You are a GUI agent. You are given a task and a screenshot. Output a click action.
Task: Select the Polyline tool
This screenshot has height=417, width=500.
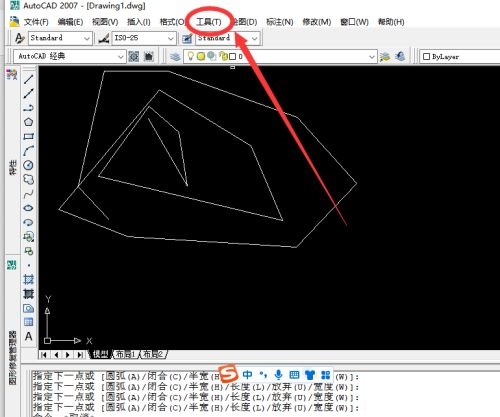29,108
